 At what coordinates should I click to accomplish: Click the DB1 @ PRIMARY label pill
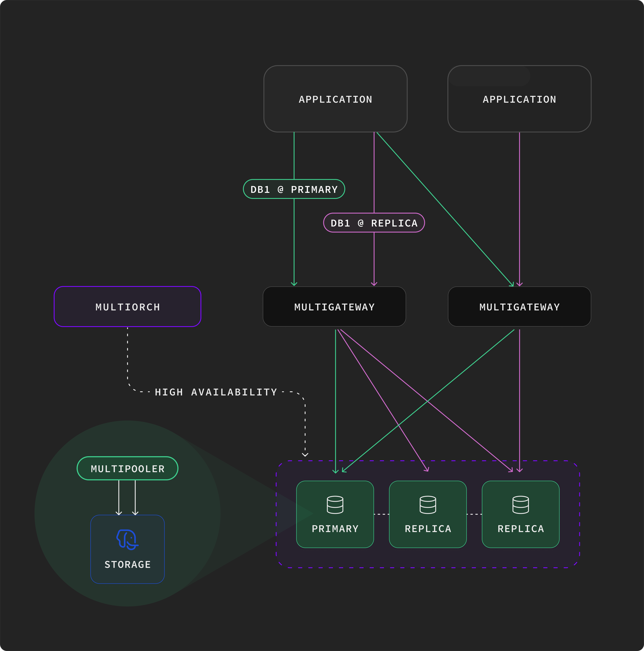tap(294, 189)
